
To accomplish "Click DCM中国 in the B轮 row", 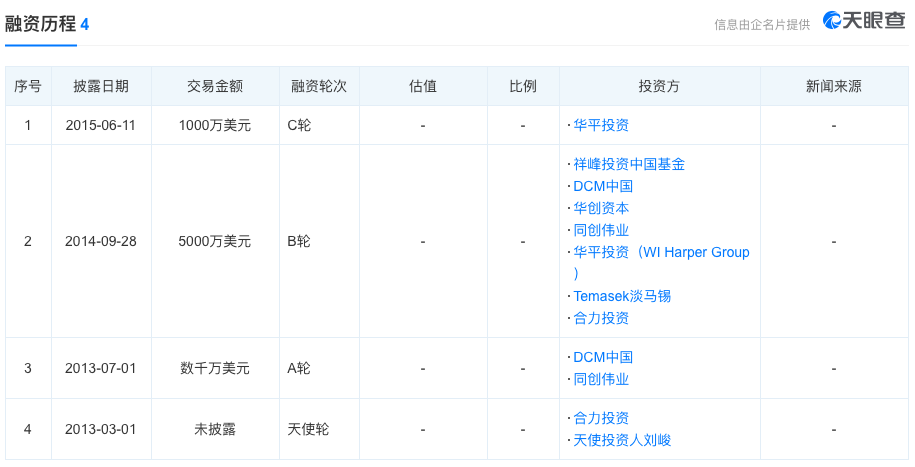I will [603, 186].
